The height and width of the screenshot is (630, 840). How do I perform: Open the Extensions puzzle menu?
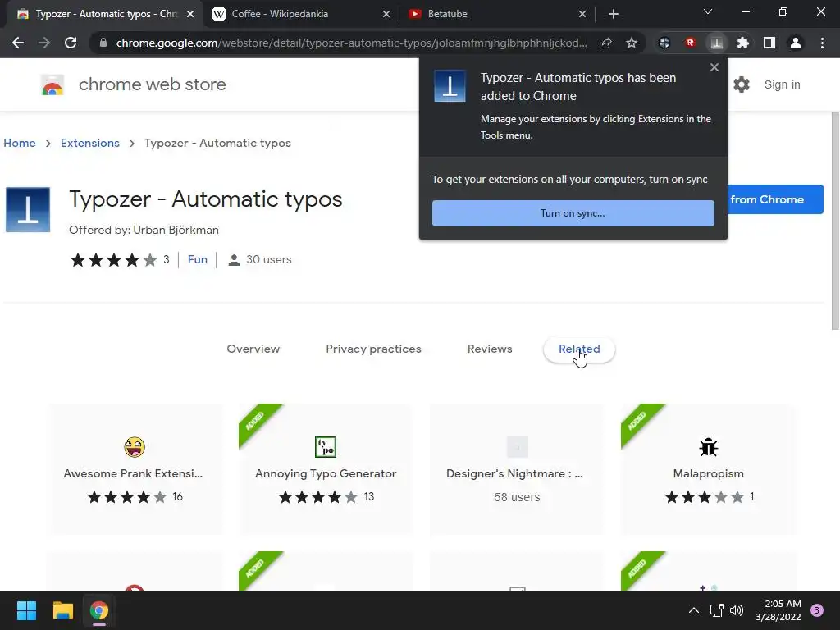coord(743,43)
